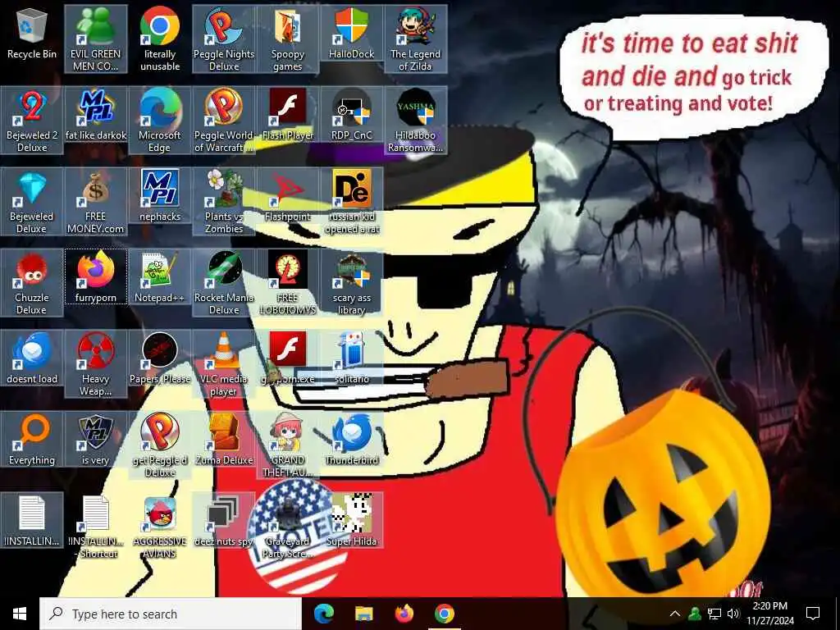Select the Bejeweled 2 Deluxe shortcut
Viewport: 840px width, 630px height.
click(x=32, y=120)
